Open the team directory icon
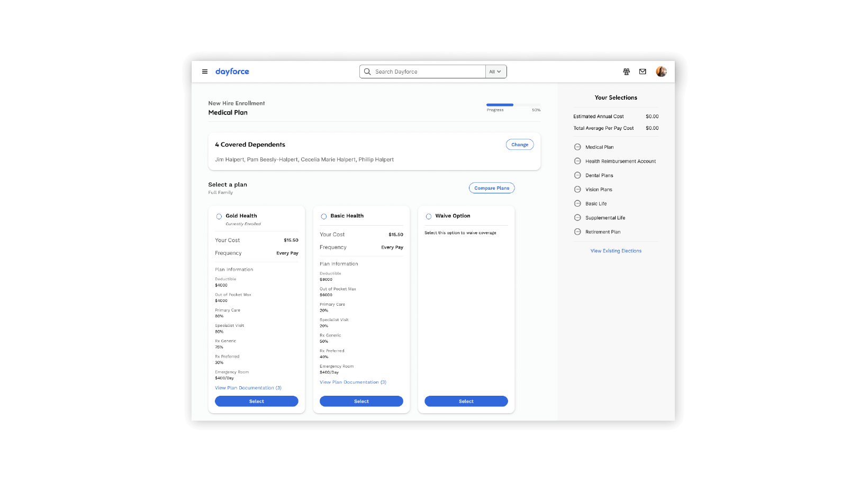 pyautogui.click(x=626, y=71)
